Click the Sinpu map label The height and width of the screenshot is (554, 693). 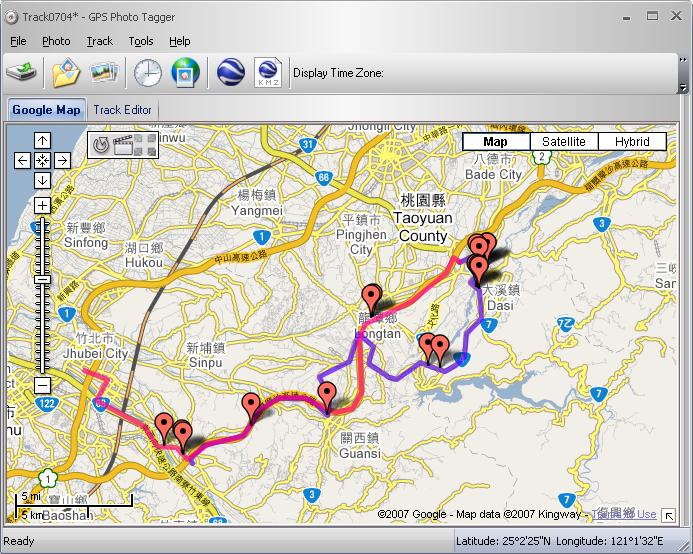point(206,355)
